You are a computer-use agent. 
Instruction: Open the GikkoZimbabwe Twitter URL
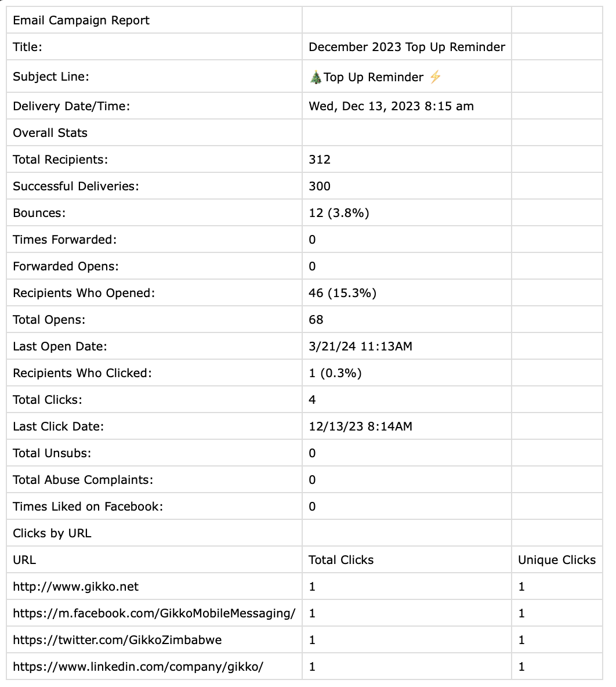click(117, 640)
